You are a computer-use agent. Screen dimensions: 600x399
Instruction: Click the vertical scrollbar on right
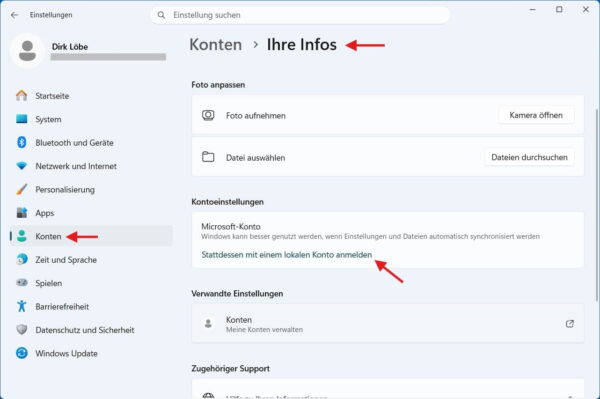click(596, 205)
